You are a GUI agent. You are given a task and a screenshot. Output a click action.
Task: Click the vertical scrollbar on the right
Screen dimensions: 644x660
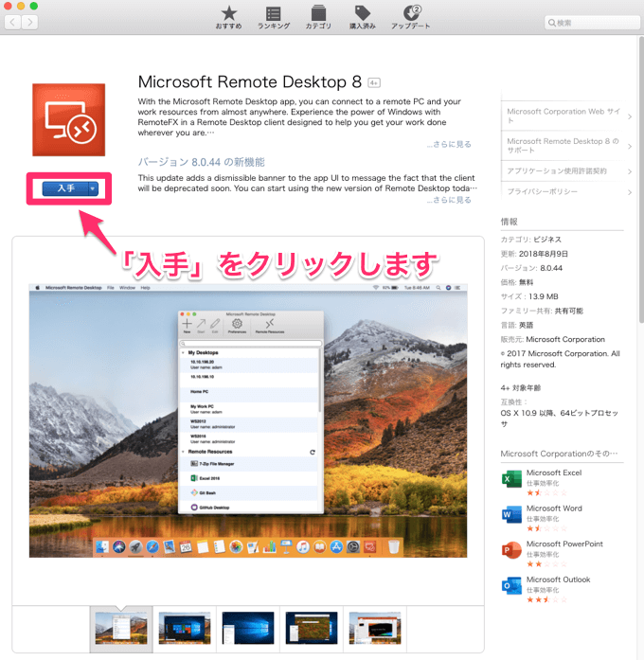coord(641,181)
